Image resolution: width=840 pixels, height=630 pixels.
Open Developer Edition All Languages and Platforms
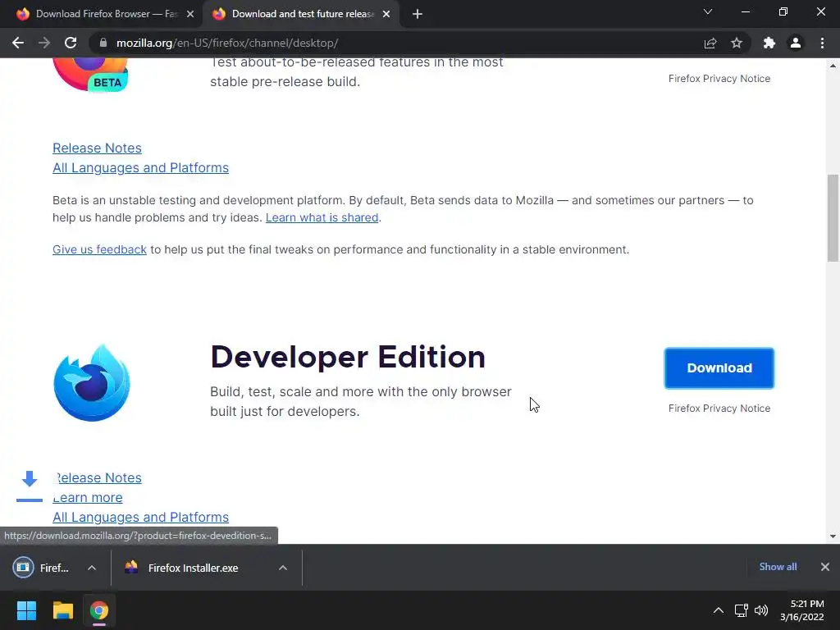(140, 517)
